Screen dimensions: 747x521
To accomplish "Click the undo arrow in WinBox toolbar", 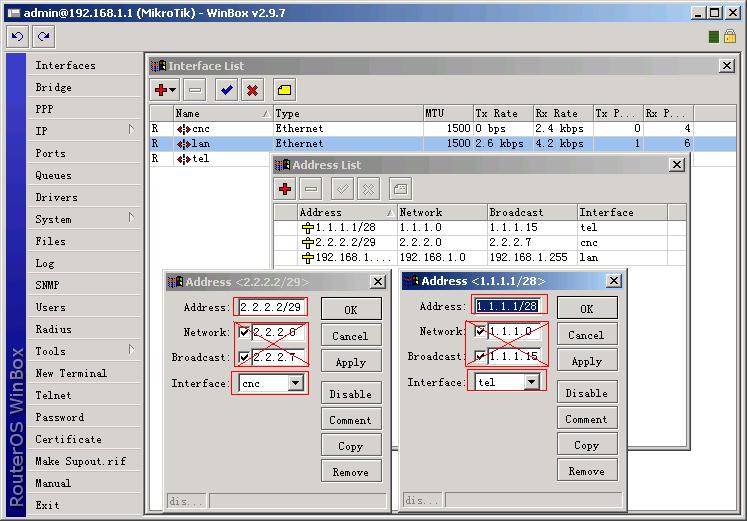I will coord(17,37).
